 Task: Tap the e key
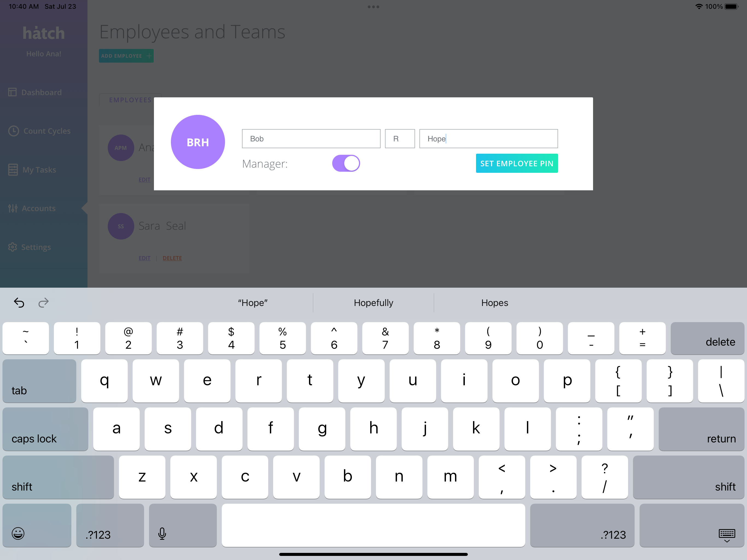[x=207, y=381]
